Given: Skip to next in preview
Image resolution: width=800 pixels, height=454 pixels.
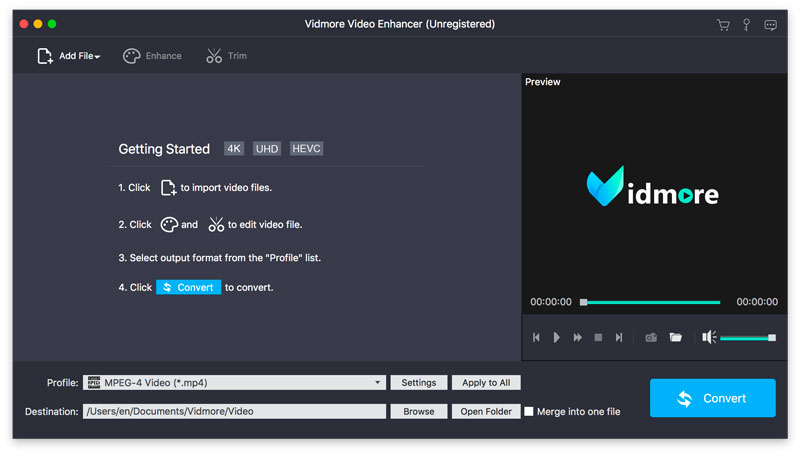Looking at the screenshot, I should pos(619,337).
